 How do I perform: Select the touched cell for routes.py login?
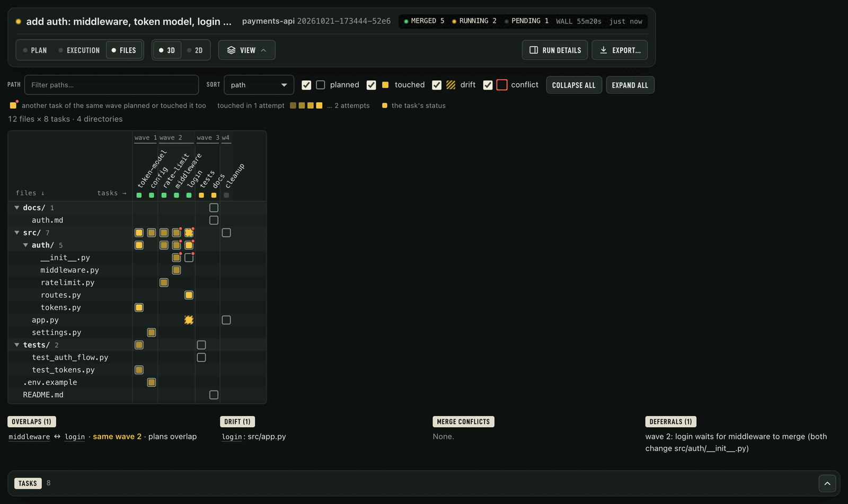coord(189,295)
